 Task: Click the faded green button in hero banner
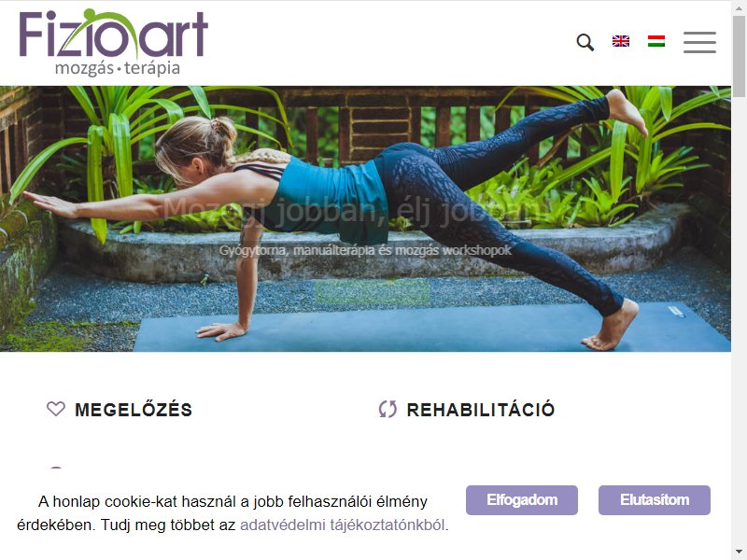[x=372, y=291]
